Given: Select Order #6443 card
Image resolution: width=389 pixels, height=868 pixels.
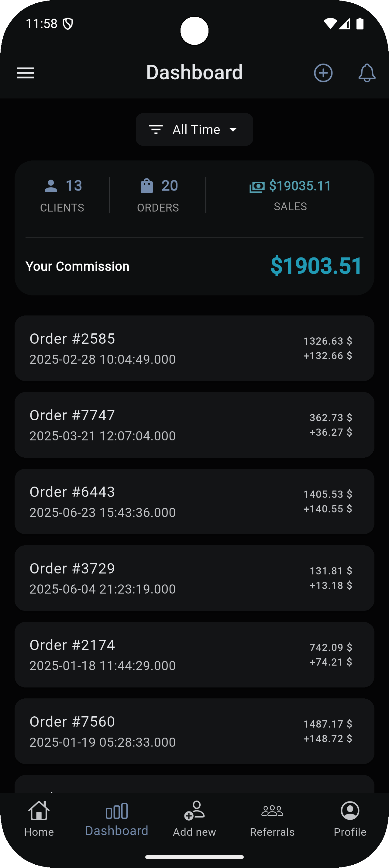Looking at the screenshot, I should click(x=194, y=501).
